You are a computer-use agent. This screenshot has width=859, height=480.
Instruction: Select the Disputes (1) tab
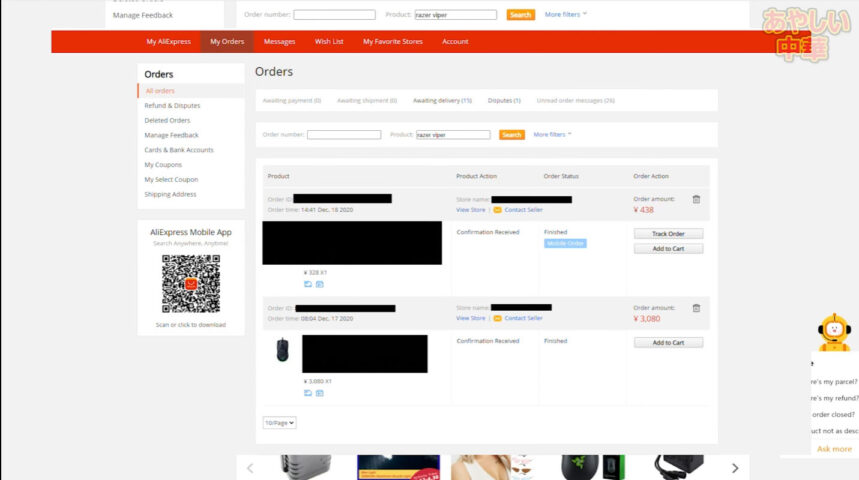pos(504,101)
